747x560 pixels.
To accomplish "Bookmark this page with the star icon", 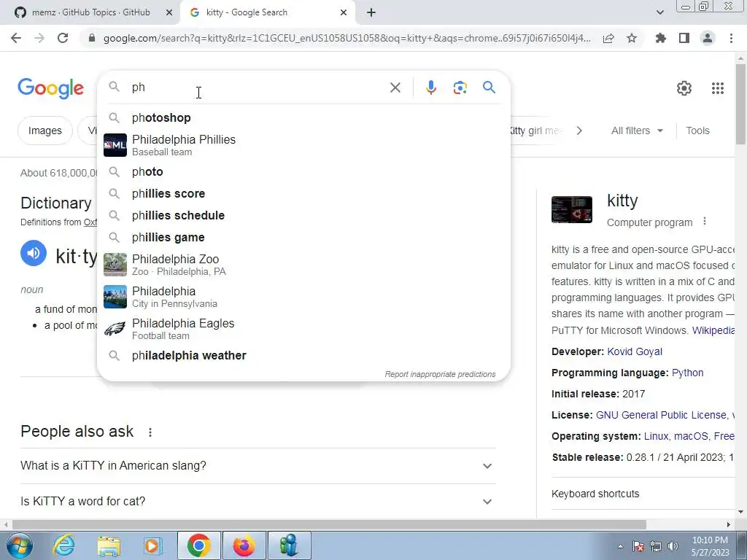I will [632, 38].
